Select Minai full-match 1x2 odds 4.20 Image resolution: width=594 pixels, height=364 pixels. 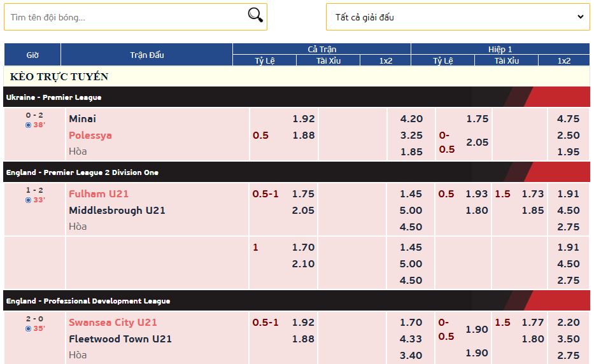click(411, 119)
